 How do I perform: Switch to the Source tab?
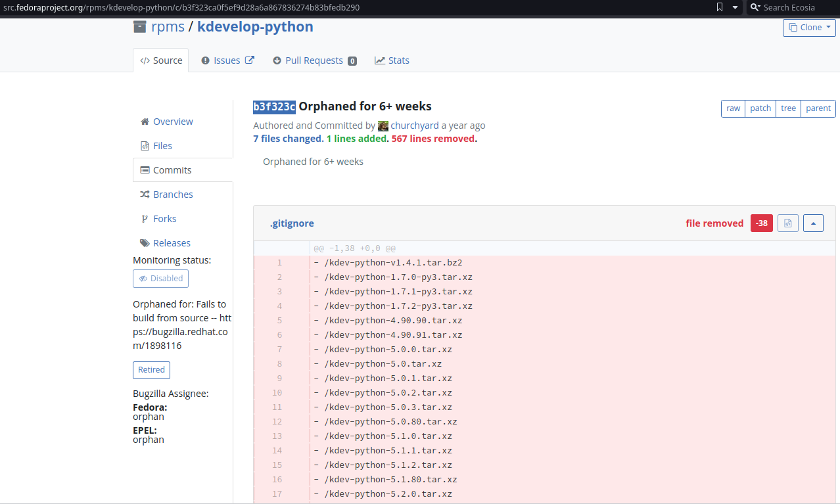pos(161,60)
